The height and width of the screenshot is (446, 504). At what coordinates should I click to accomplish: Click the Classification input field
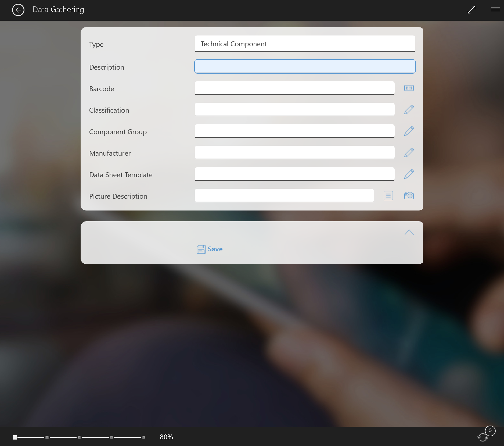294,109
